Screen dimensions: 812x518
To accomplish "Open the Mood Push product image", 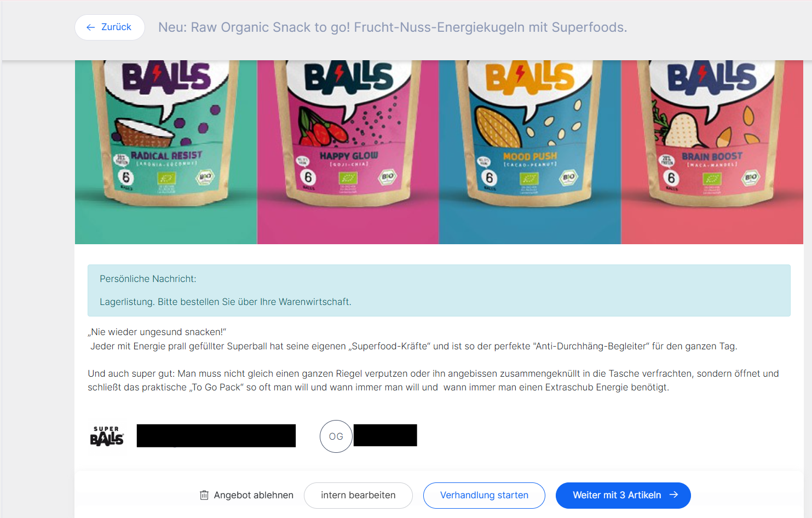I will click(x=530, y=152).
